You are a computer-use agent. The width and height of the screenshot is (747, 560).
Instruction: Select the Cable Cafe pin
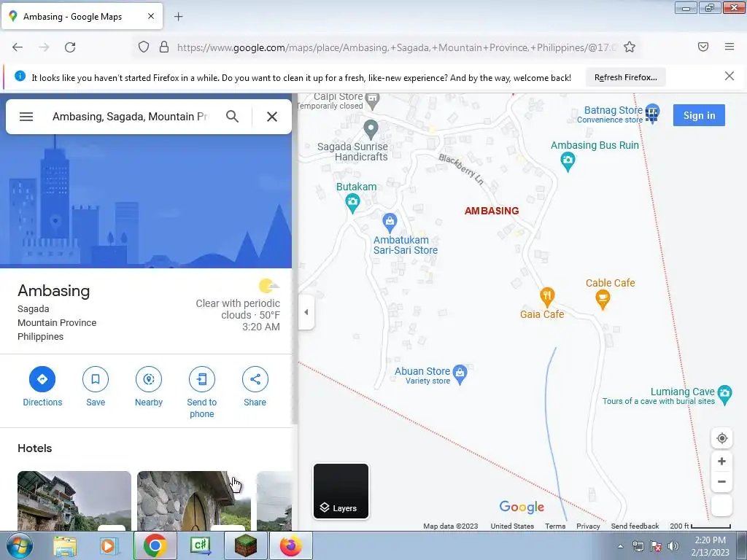click(x=603, y=300)
